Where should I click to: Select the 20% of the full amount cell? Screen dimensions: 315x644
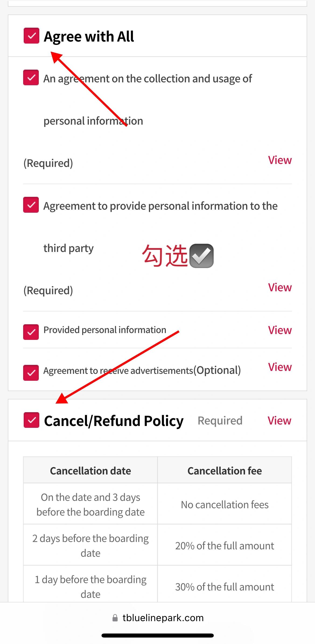225,546
